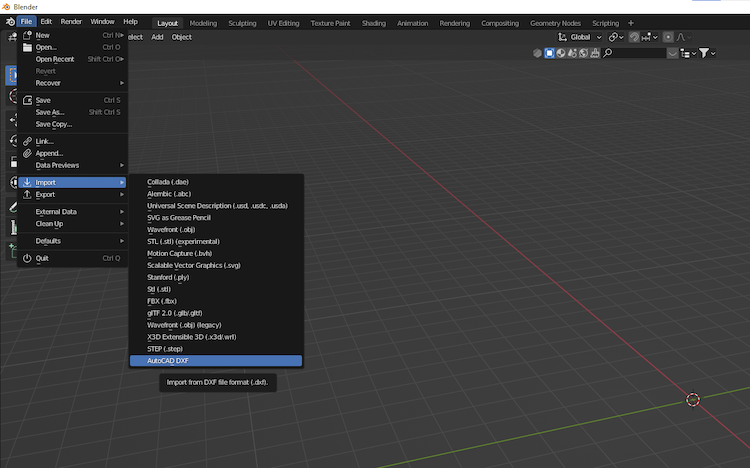Click the download arrow Import icon
Screen dimensions: 750x468
[x=27, y=182]
